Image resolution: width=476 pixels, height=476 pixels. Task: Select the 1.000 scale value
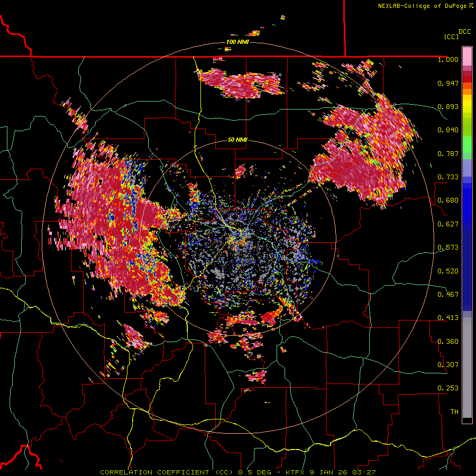pyautogui.click(x=448, y=59)
